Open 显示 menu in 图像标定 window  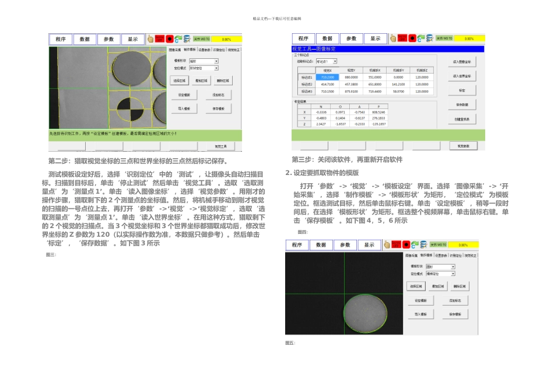coord(376,38)
